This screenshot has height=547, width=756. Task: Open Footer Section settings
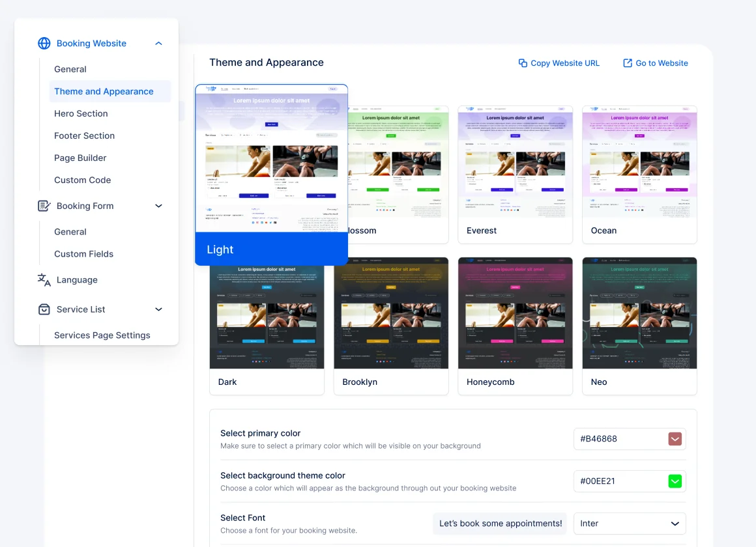pos(84,136)
